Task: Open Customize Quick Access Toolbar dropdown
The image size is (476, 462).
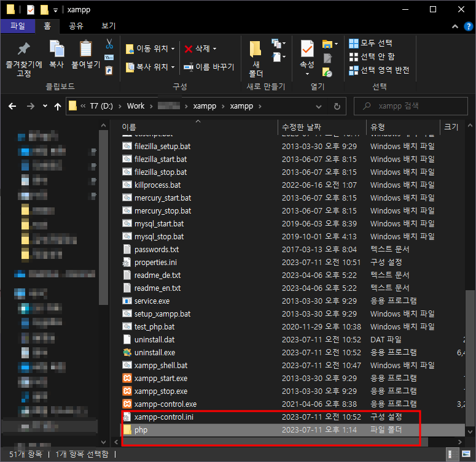Action: tap(55, 10)
